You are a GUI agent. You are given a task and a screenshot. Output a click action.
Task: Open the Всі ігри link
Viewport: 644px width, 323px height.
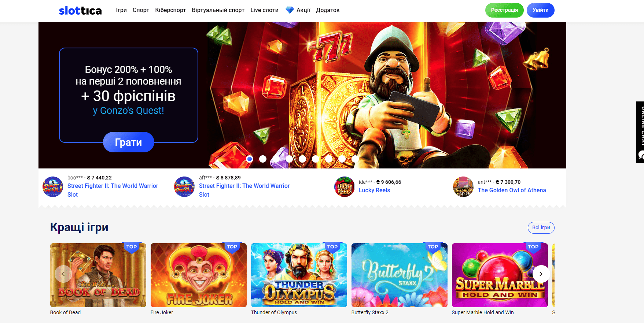click(541, 227)
